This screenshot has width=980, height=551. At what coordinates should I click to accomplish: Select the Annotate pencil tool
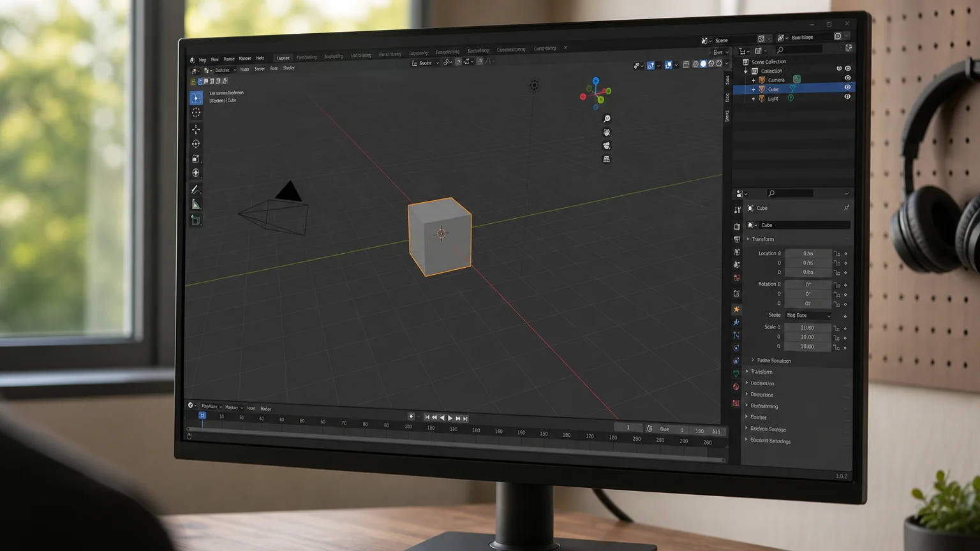pyautogui.click(x=196, y=189)
